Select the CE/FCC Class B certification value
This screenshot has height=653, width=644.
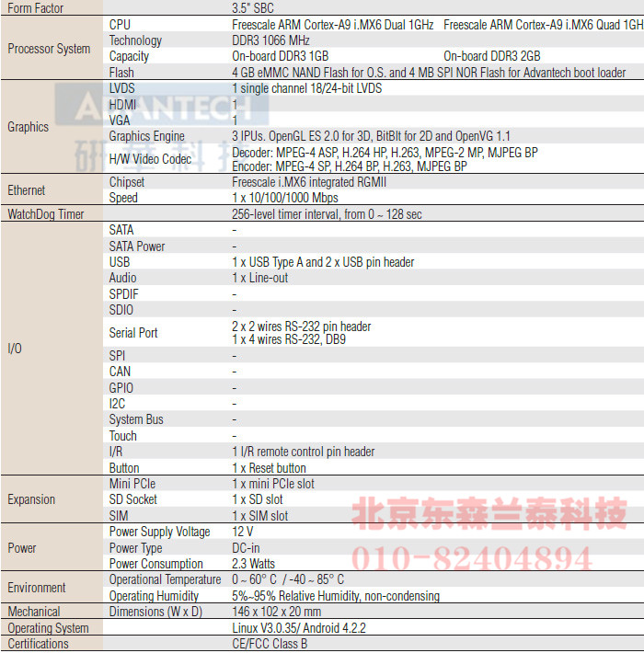pyautogui.click(x=270, y=644)
